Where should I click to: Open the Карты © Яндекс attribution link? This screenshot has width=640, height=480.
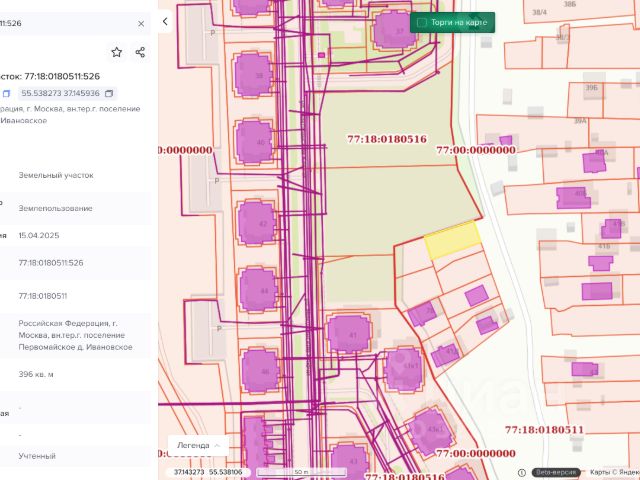tap(614, 472)
